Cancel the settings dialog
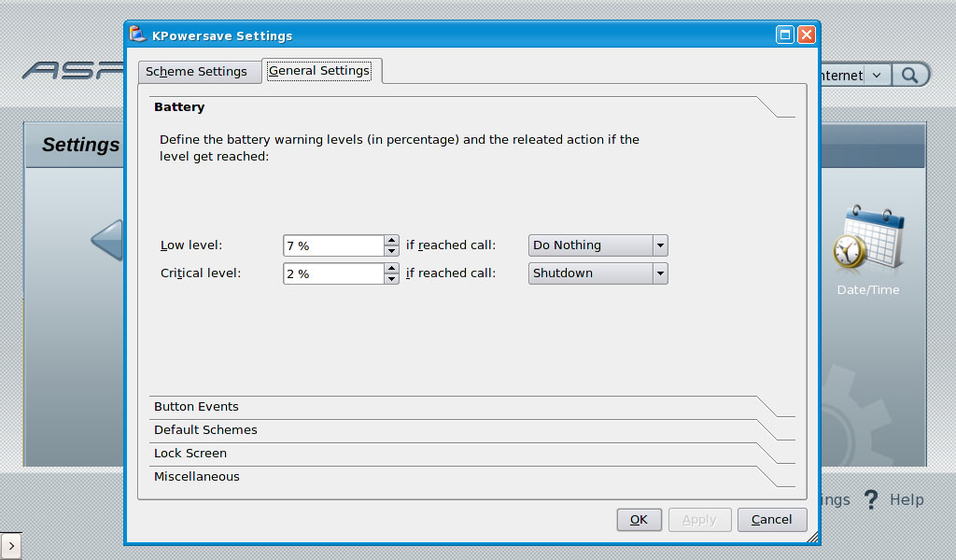Image resolution: width=956 pixels, height=560 pixels. [x=772, y=520]
